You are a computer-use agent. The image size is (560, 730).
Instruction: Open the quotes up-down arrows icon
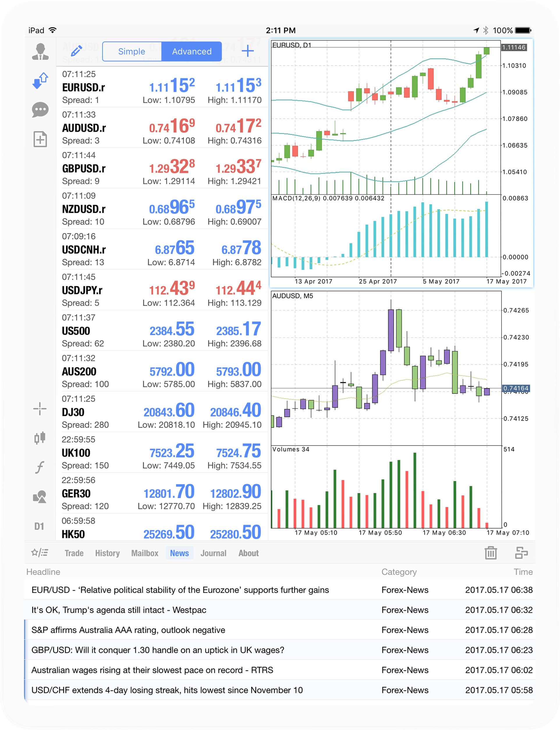[x=40, y=81]
